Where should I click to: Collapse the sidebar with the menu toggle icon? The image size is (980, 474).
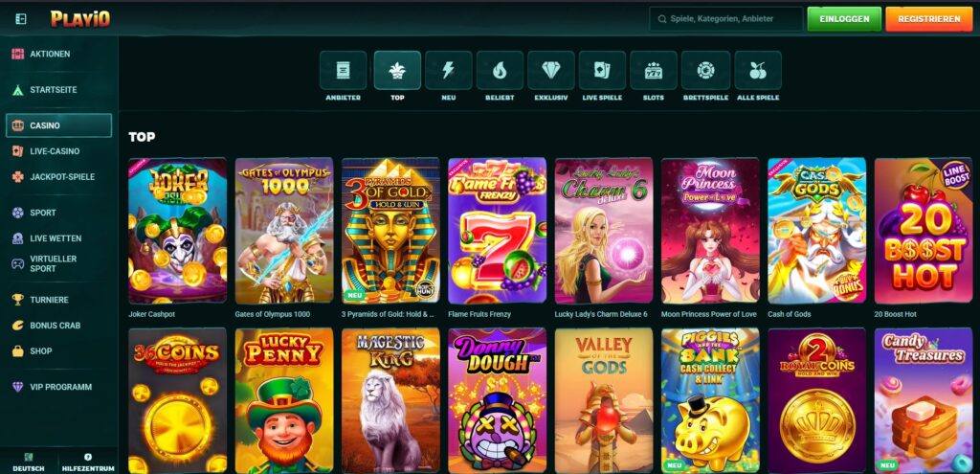coord(21,19)
